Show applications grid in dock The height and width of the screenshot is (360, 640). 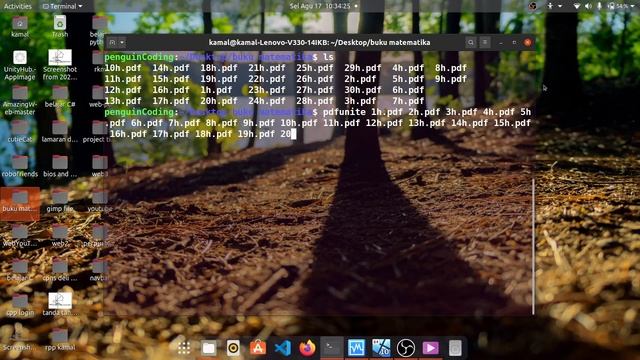point(184,348)
